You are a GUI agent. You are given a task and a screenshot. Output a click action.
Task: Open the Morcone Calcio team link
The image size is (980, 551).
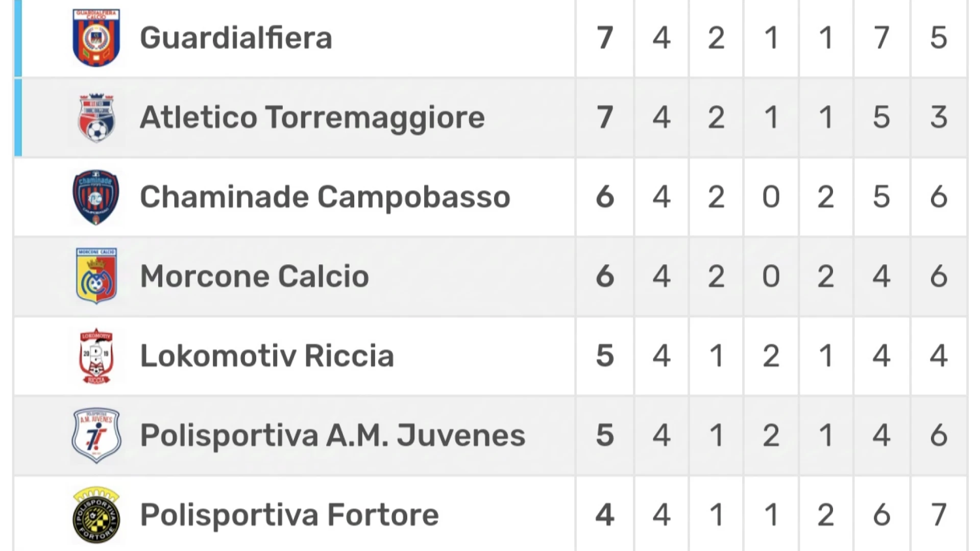254,277
